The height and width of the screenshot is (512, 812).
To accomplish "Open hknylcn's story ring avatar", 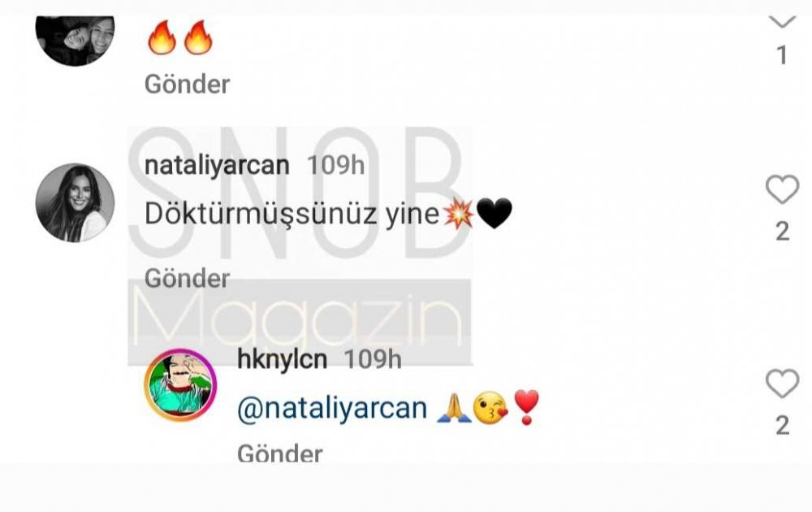I will tap(180, 385).
